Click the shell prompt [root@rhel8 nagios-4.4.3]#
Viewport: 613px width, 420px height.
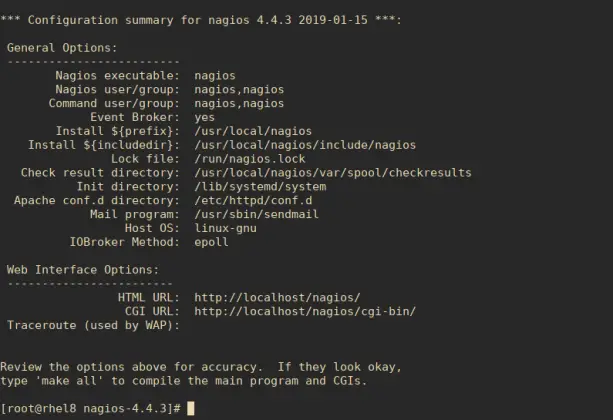pos(90,409)
